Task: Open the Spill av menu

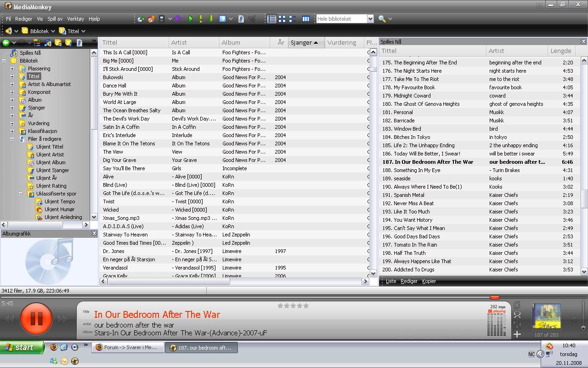Action: [56, 19]
